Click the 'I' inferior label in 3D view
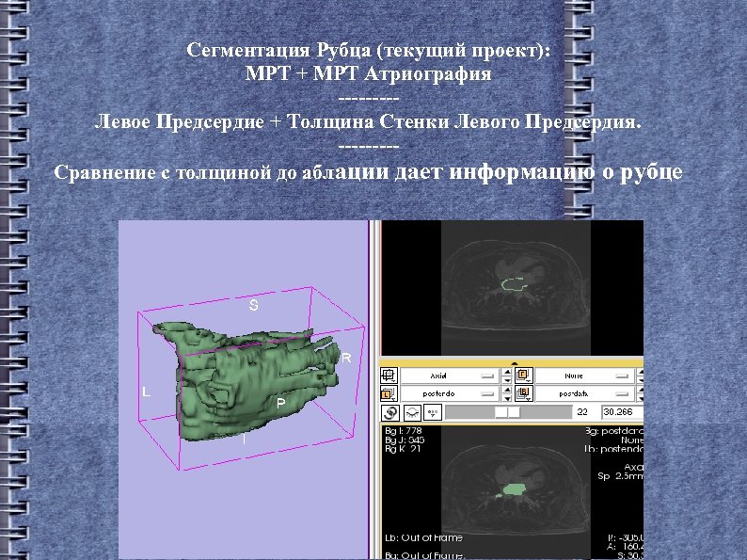This screenshot has height=560, width=747. pos(244,439)
